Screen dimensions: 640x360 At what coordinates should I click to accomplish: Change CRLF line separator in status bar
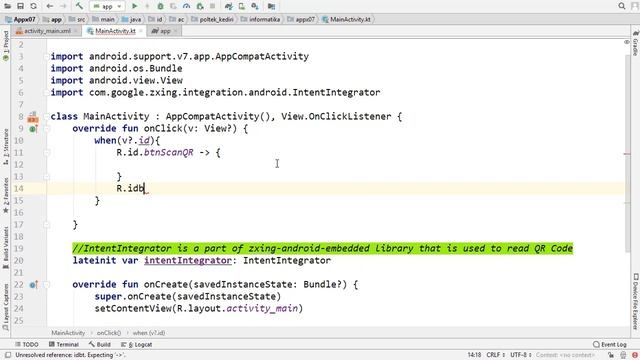(496, 355)
